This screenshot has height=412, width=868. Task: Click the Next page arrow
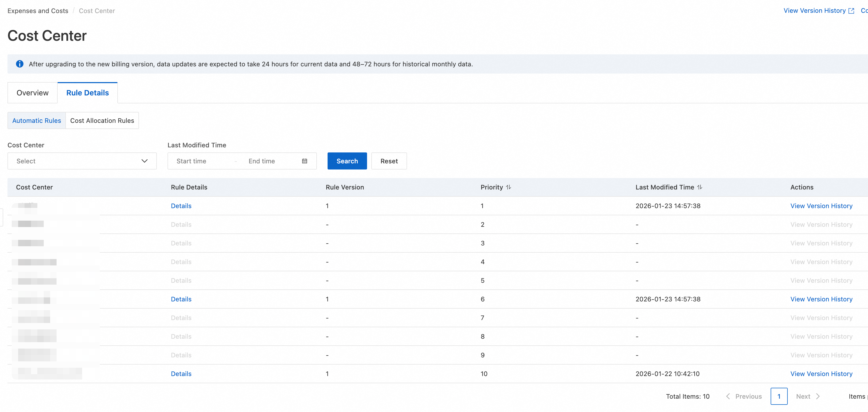point(818,396)
